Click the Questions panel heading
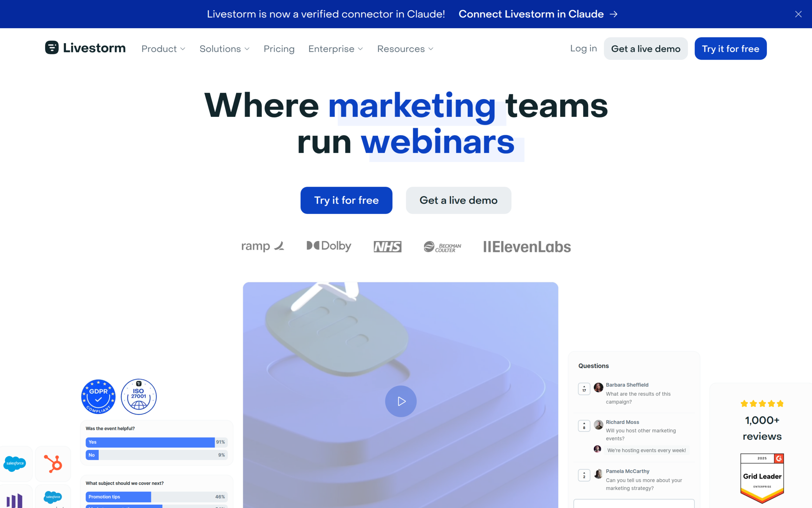Viewport: 812px width, 508px height. coord(593,366)
